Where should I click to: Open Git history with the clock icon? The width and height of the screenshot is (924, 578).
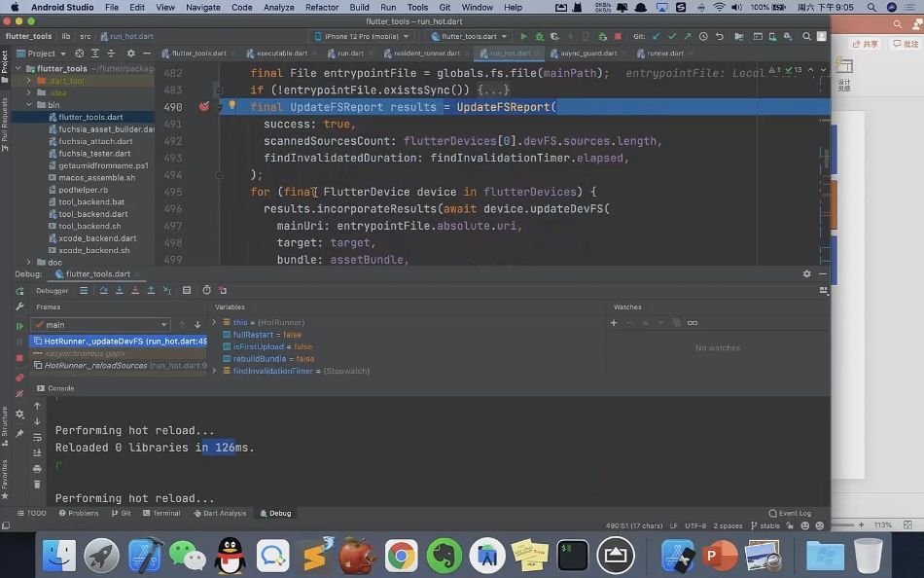click(703, 37)
